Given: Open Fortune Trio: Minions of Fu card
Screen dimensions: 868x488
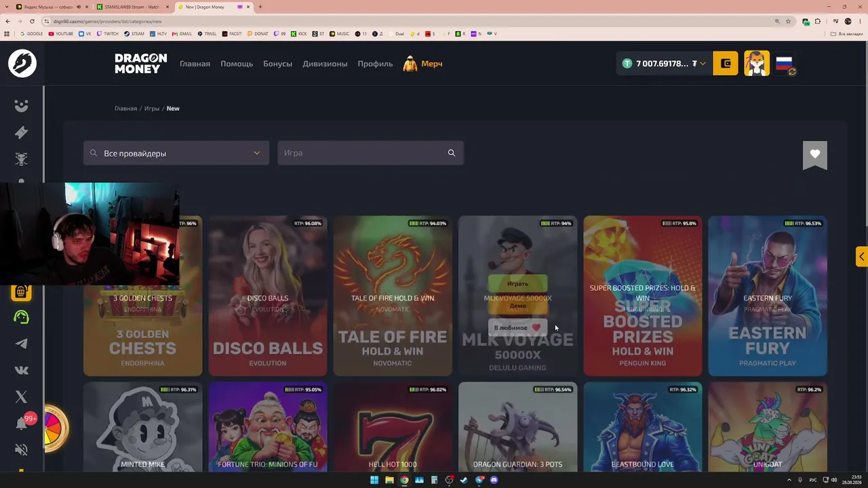Looking at the screenshot, I should point(268,427).
